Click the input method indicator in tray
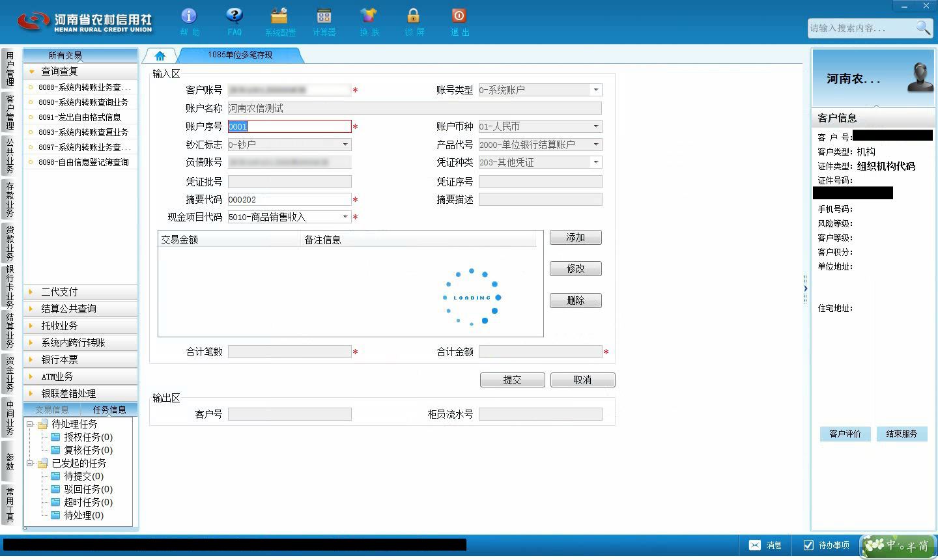Image resolution: width=938 pixels, height=560 pixels. coord(898,546)
